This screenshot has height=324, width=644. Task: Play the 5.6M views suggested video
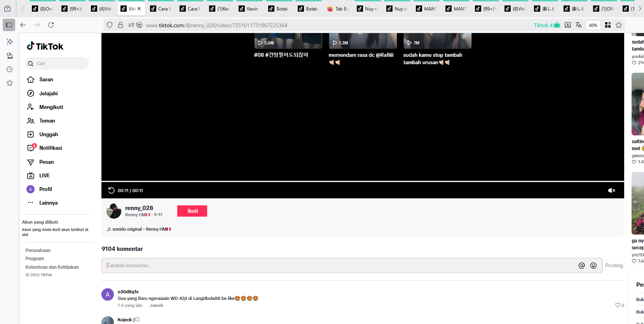click(288, 41)
